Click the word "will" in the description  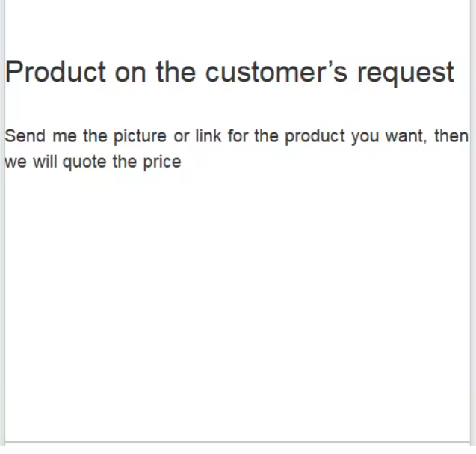coord(45,162)
